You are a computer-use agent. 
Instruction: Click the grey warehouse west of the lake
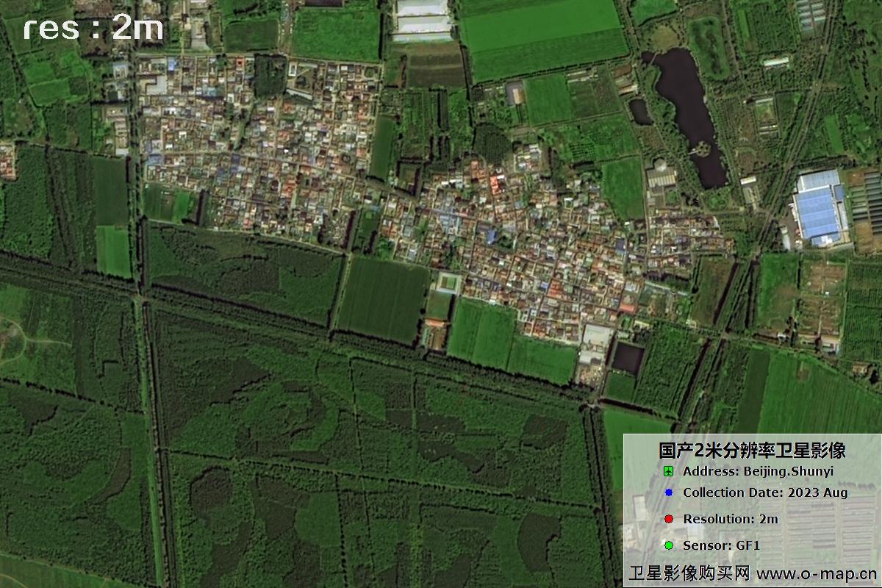click(x=661, y=176)
